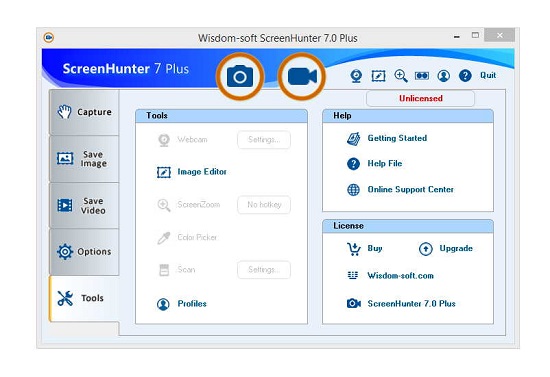Screen dimensions: 550x377
Task: Quit ScreenHunter using the Quit button
Action: point(488,75)
